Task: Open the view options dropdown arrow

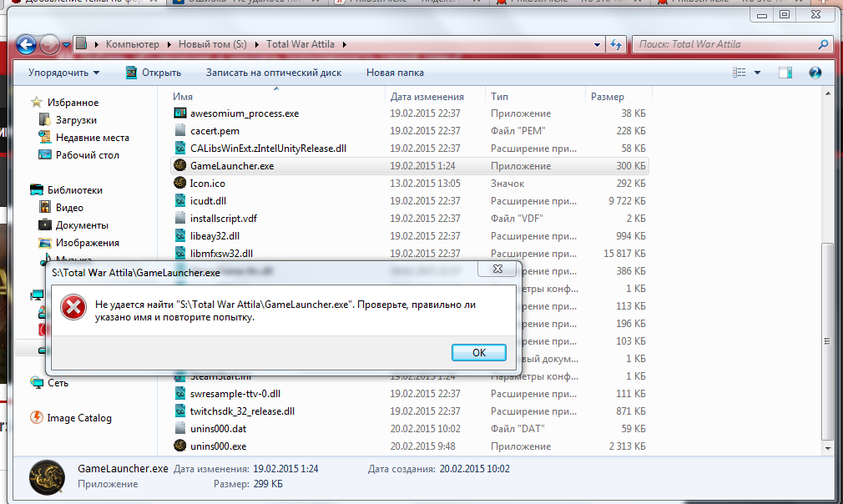Action: coord(758,73)
